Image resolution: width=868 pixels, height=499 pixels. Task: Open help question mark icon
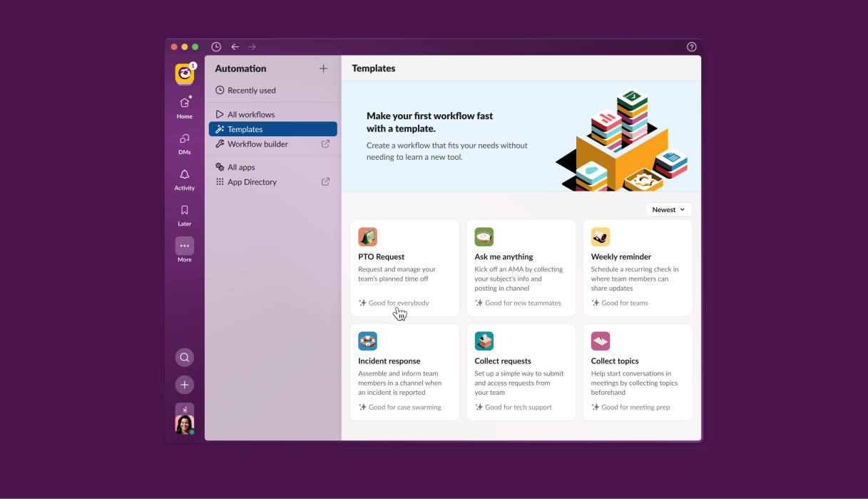pos(691,47)
